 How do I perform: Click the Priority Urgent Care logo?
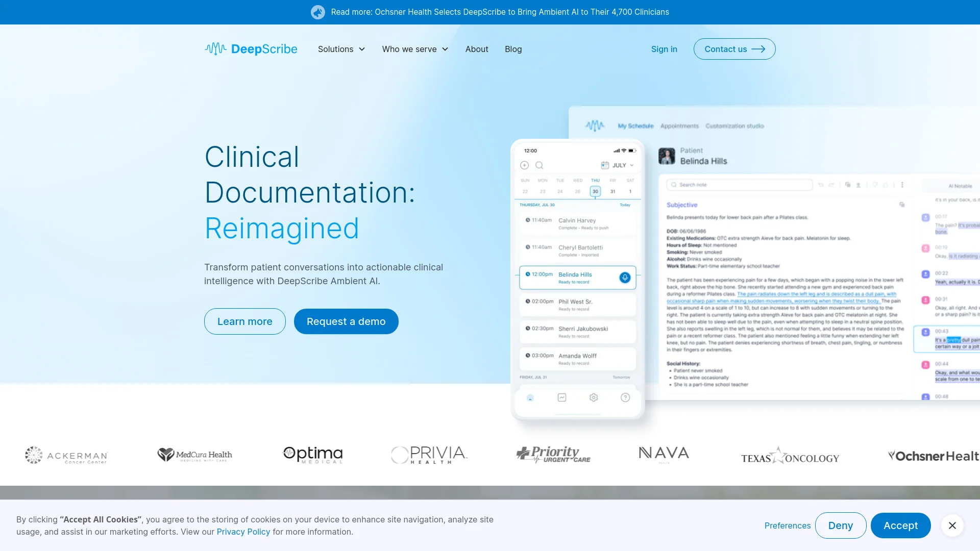(x=553, y=454)
